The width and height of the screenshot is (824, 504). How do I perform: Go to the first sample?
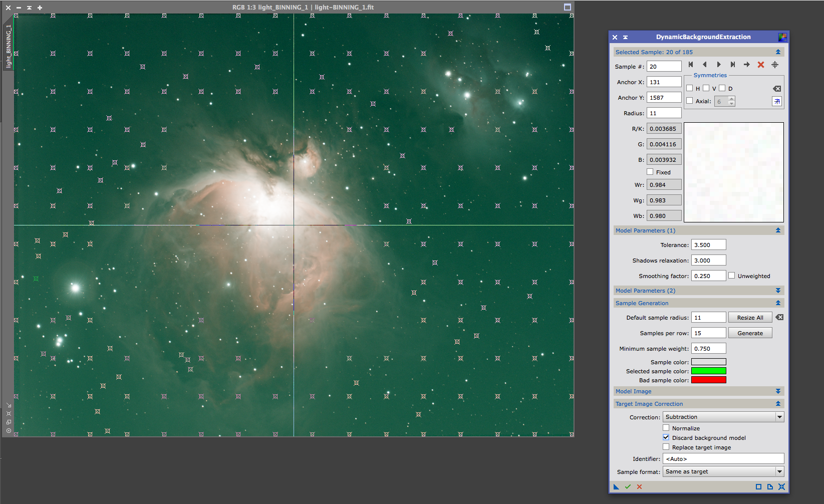(x=691, y=65)
